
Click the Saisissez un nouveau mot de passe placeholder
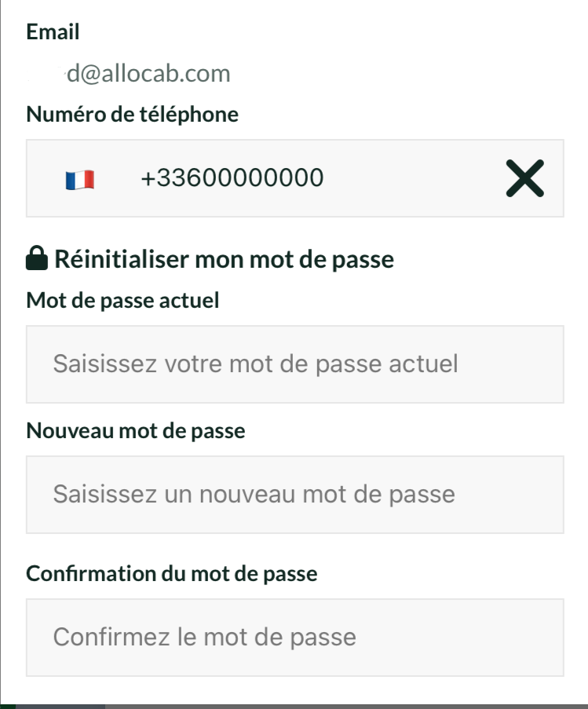pyautogui.click(x=254, y=494)
